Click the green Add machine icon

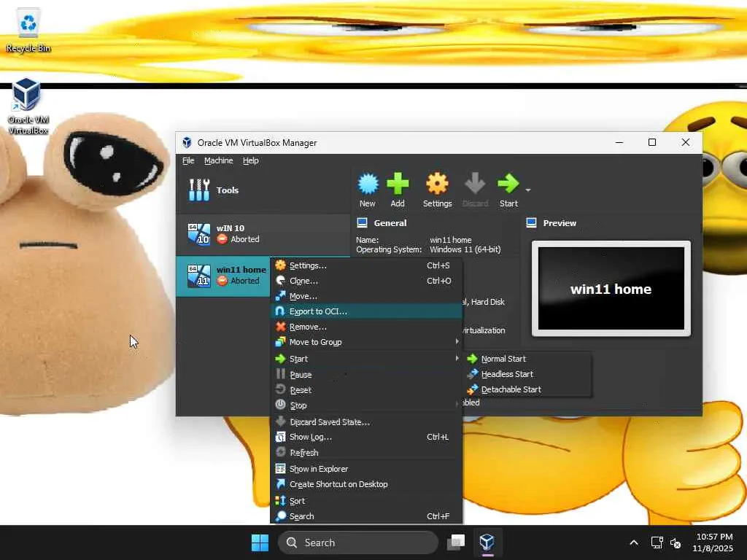click(398, 184)
